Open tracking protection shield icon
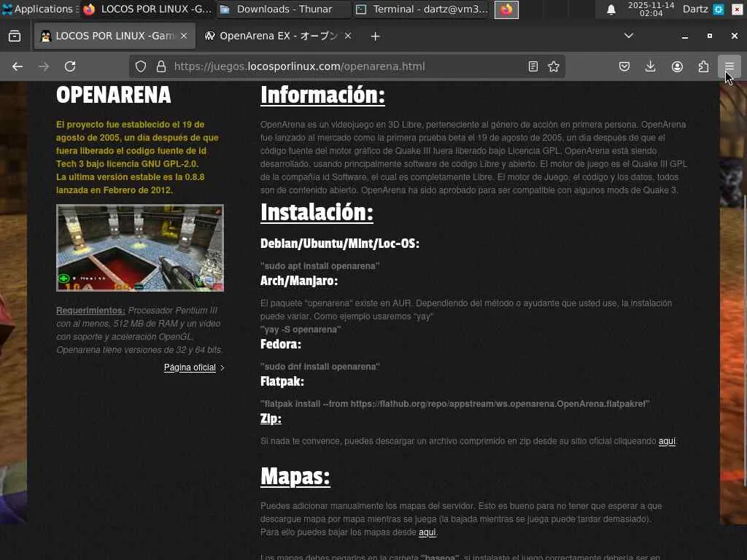 tap(141, 66)
